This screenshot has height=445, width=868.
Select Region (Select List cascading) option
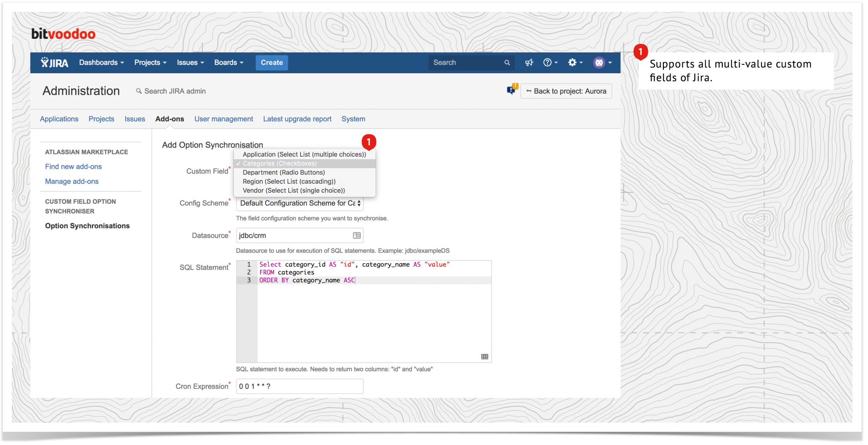point(305,181)
